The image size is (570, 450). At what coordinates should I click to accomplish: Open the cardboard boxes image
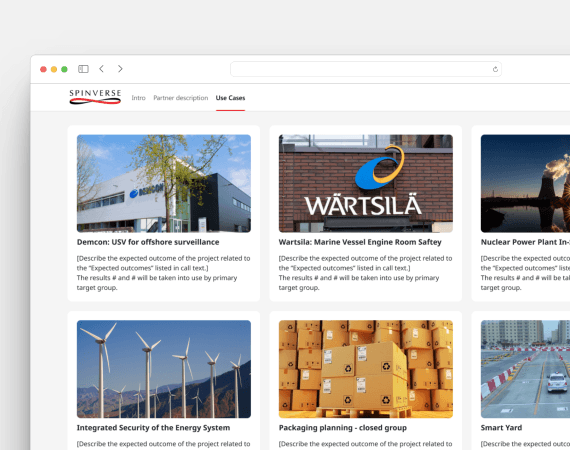(366, 369)
